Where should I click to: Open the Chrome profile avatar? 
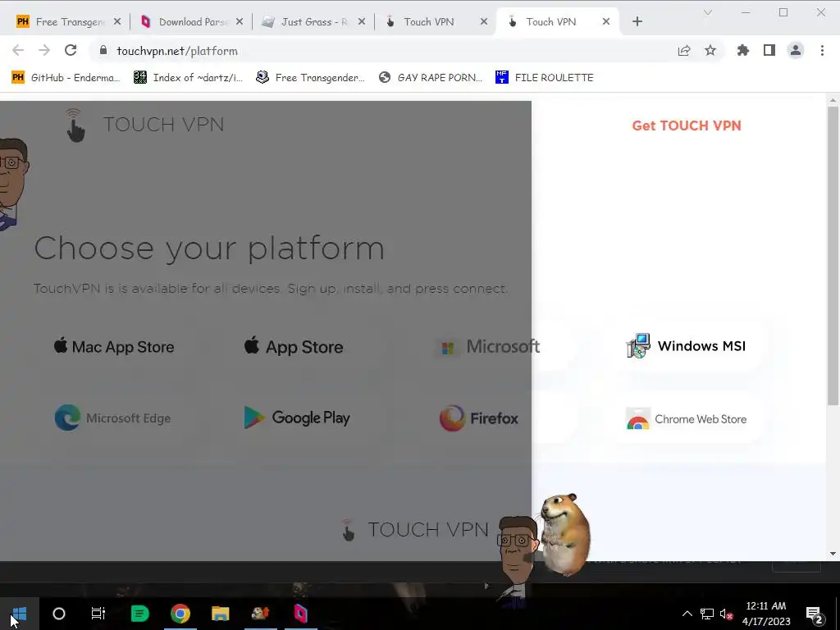click(x=796, y=50)
